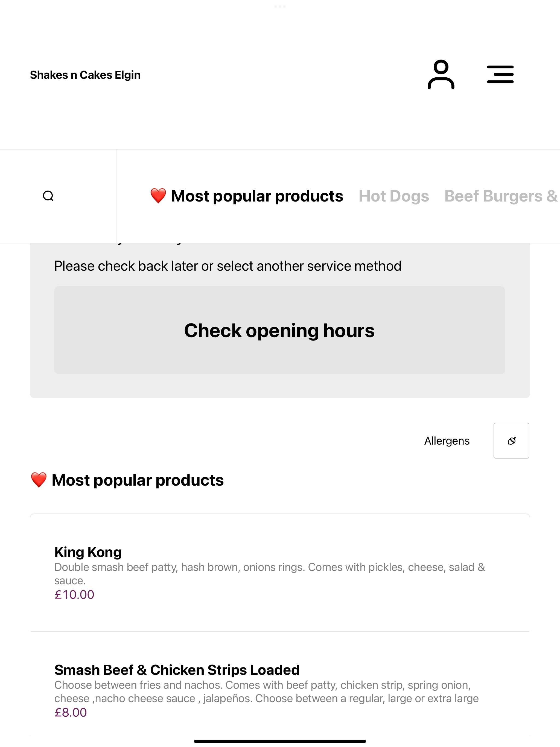560x747 pixels.
Task: Click the search magnifier icon
Action: [x=48, y=196]
